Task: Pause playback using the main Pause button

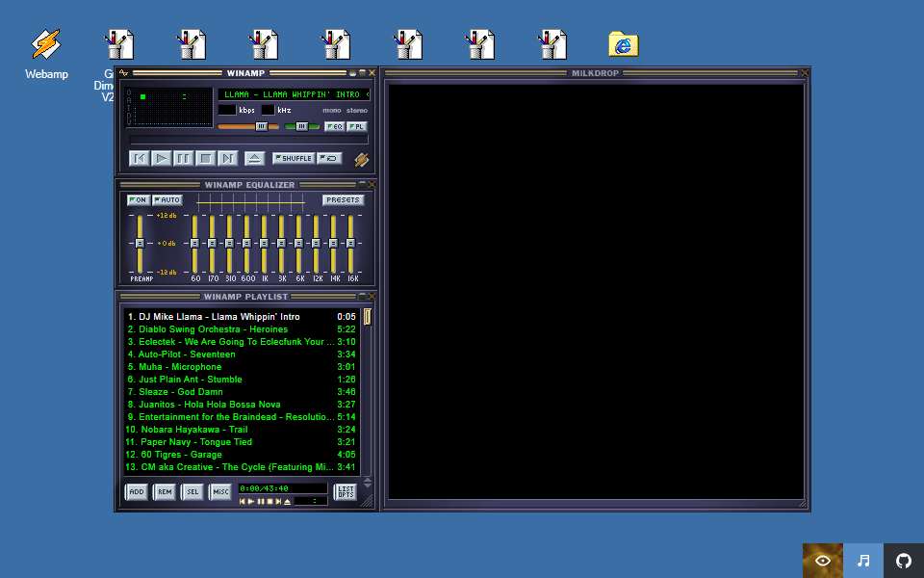Action: [x=183, y=159]
